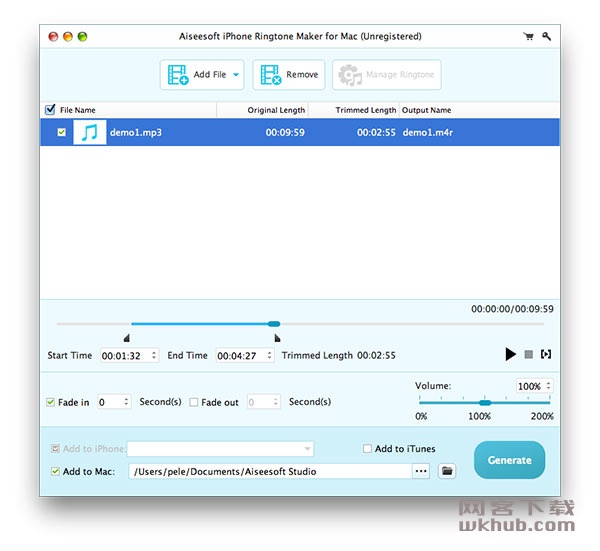The height and width of the screenshot is (551, 600).
Task: Click the original length 00:09:59 cell
Action: pyautogui.click(x=285, y=132)
